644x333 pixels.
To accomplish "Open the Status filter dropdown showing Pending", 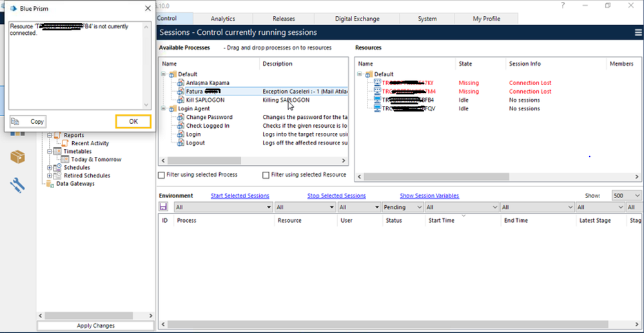I will (403, 207).
